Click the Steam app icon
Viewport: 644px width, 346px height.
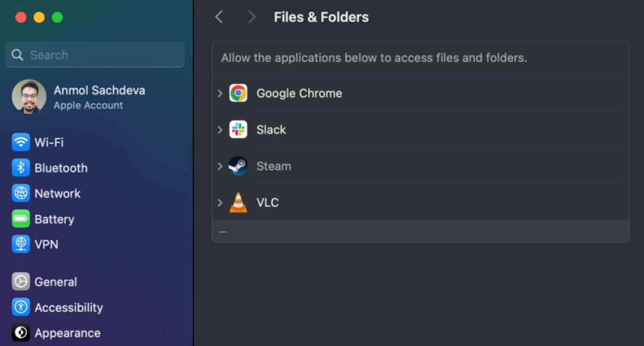pyautogui.click(x=238, y=166)
